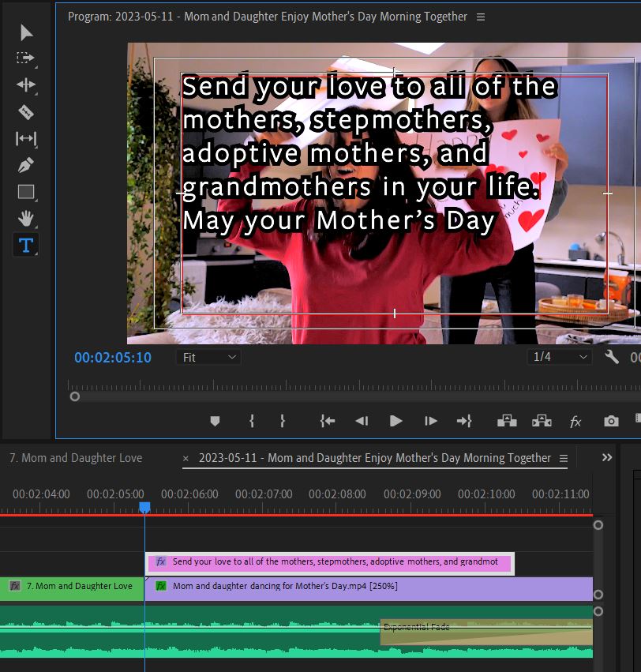641x672 pixels.
Task: Select the 2023-05-11 Mother's Day sequence tab
Action: 374,458
